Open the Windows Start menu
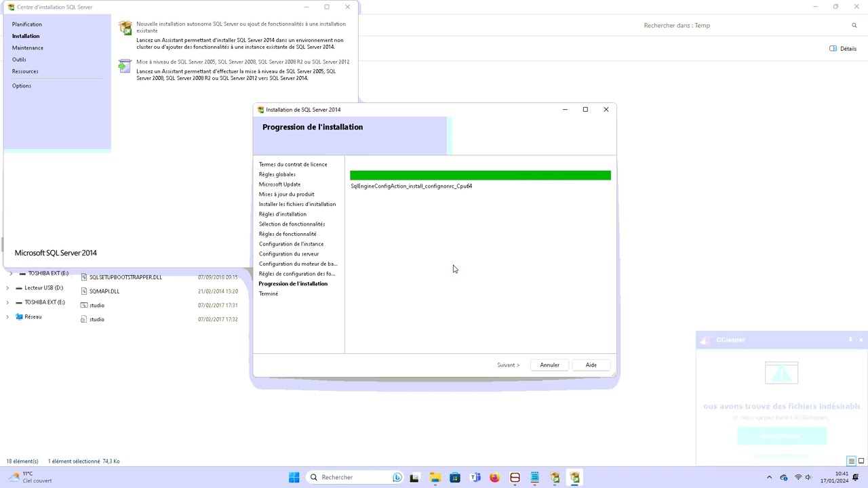Image resolution: width=868 pixels, height=488 pixels. (x=294, y=478)
